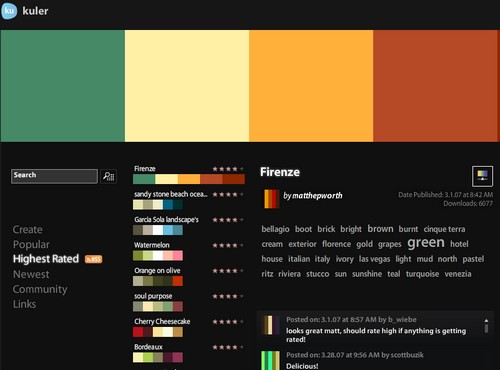Click the 'pastel' tag
The image size is (500, 370).
click(473, 259)
